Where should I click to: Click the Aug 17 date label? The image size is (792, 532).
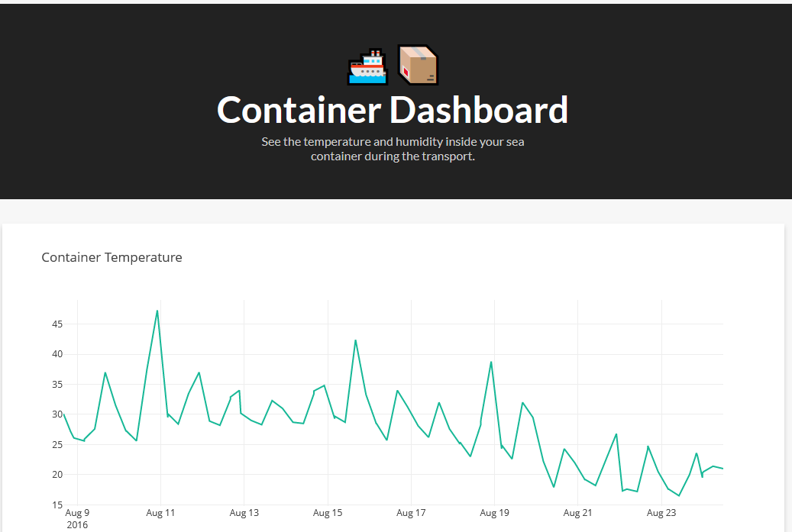point(411,513)
